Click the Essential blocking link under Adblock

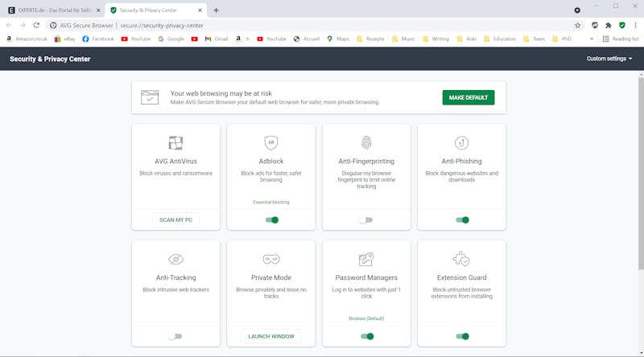(x=271, y=203)
